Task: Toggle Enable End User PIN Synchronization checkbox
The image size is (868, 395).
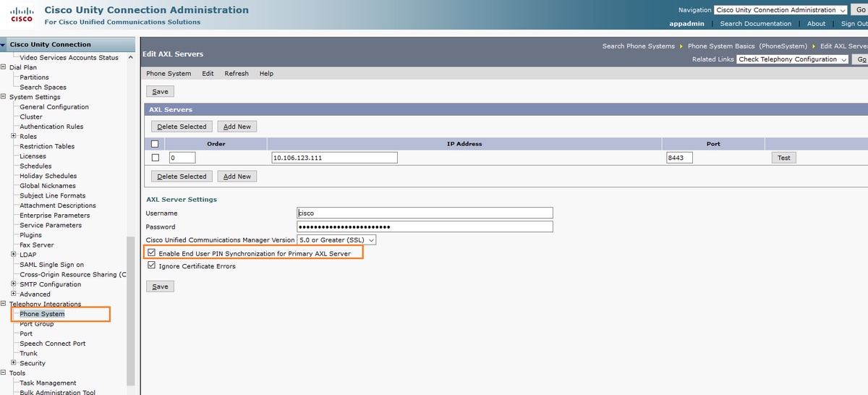Action: (151, 254)
